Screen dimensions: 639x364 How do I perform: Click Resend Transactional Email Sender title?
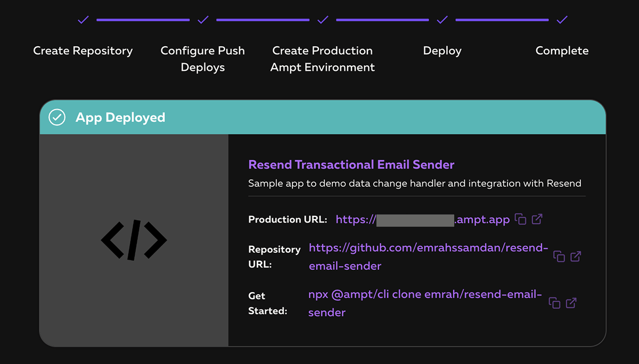351,164
